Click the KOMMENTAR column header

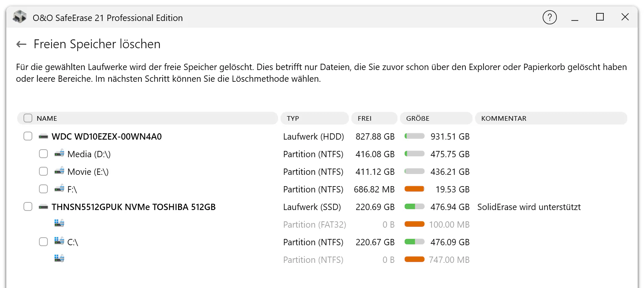[551, 118]
